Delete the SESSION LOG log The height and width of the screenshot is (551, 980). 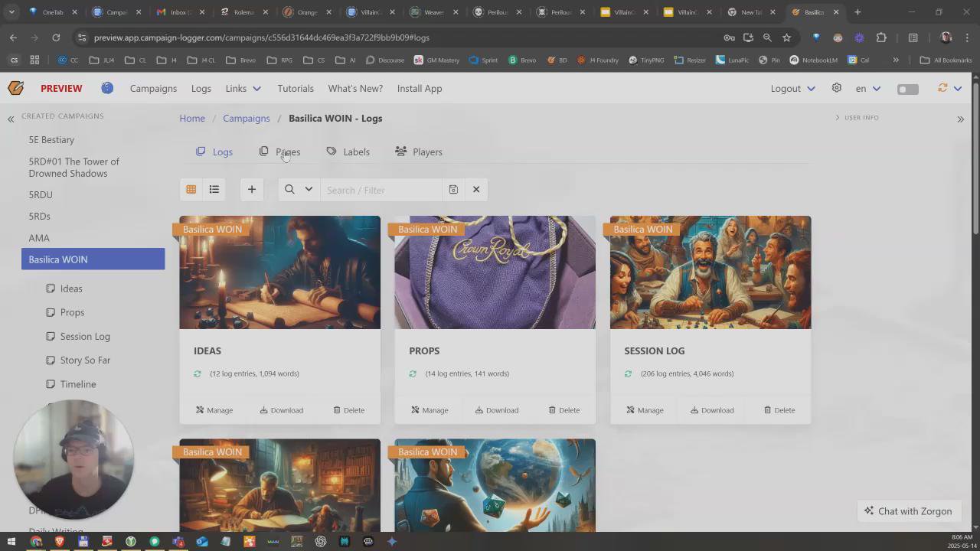[x=779, y=410]
